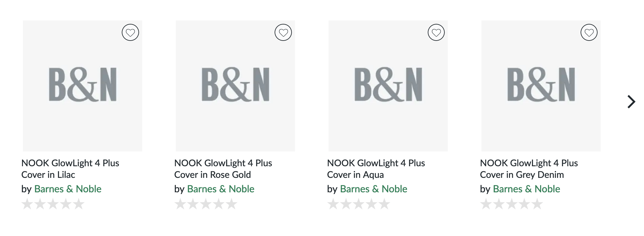This screenshot has height=236, width=644.
Task: Click star rating below Grey Denim cover
Action: pyautogui.click(x=512, y=204)
